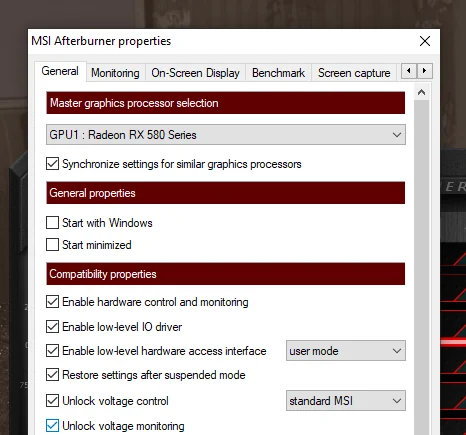Enable Start with Windows
Screen dimensions: 466x435
[52, 223]
